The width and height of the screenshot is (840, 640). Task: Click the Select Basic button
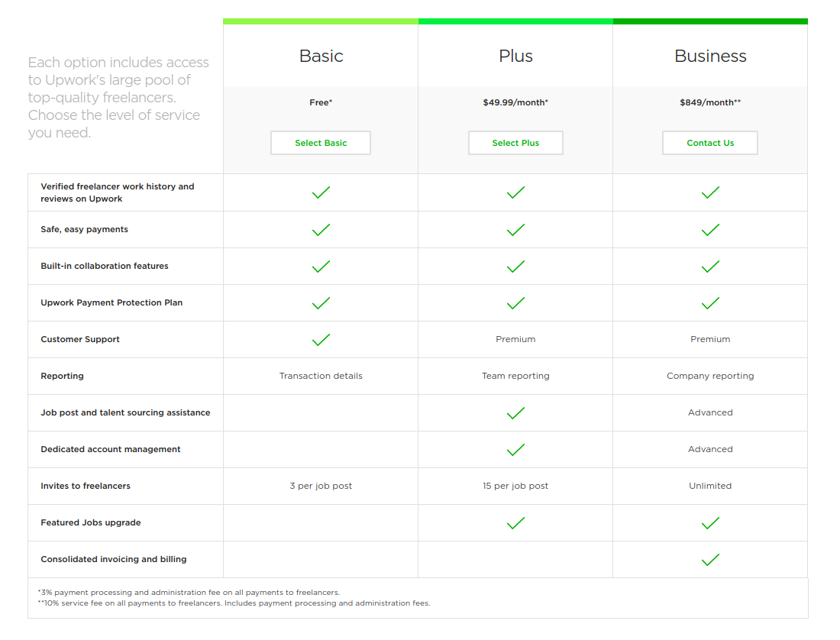(321, 143)
